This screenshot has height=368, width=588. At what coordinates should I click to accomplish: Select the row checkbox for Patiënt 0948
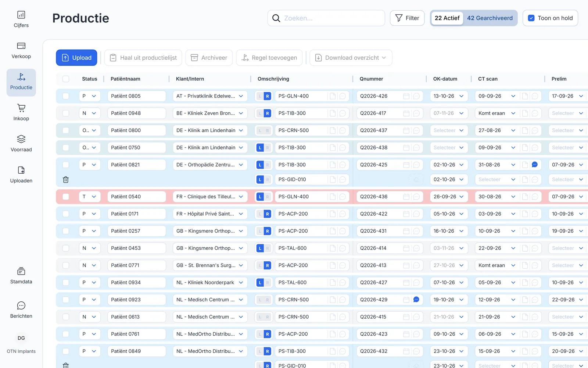[x=66, y=113]
